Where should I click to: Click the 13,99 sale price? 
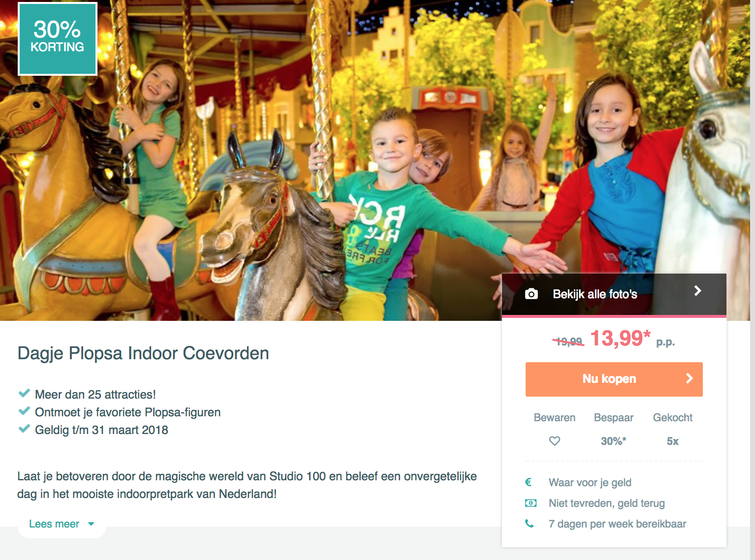pyautogui.click(x=620, y=338)
